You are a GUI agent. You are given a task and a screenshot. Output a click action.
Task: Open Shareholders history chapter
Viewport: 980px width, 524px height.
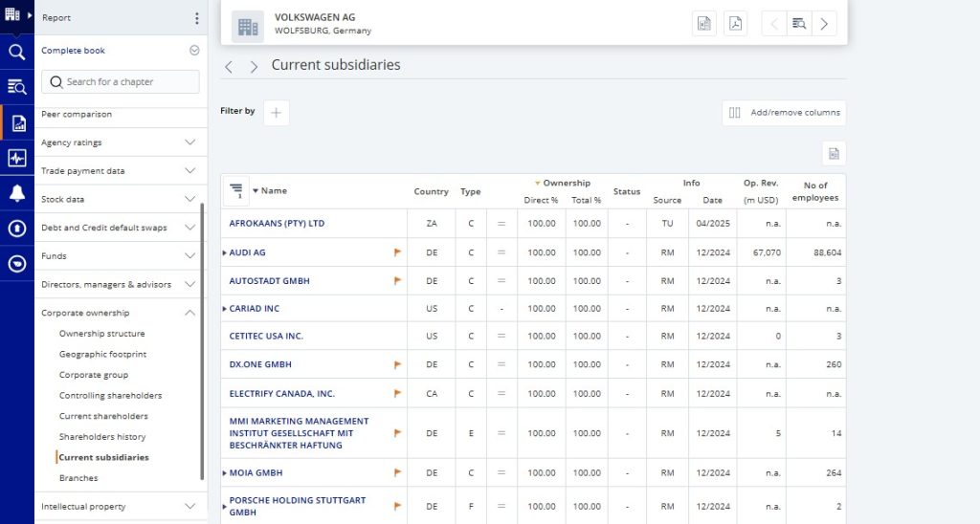click(x=102, y=437)
